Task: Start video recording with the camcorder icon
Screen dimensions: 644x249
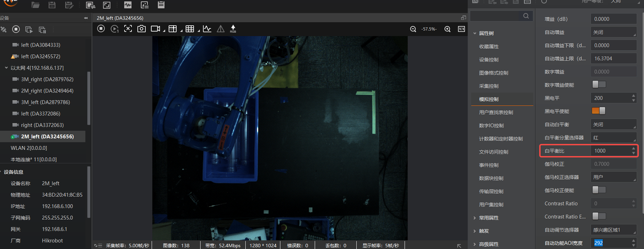Action: click(x=155, y=29)
